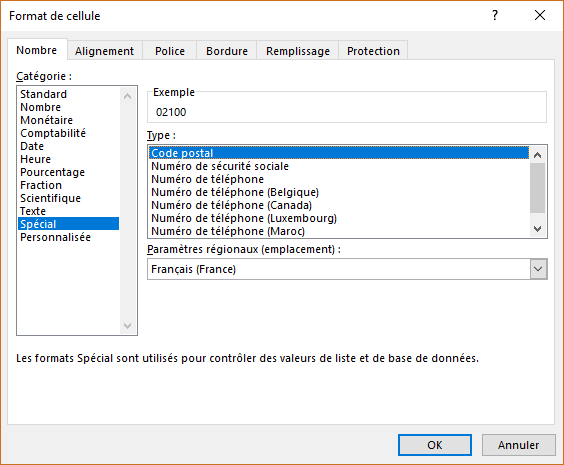The image size is (564, 465).
Task: Expand the Paramètres régionaux dropdown arrow
Action: click(538, 269)
